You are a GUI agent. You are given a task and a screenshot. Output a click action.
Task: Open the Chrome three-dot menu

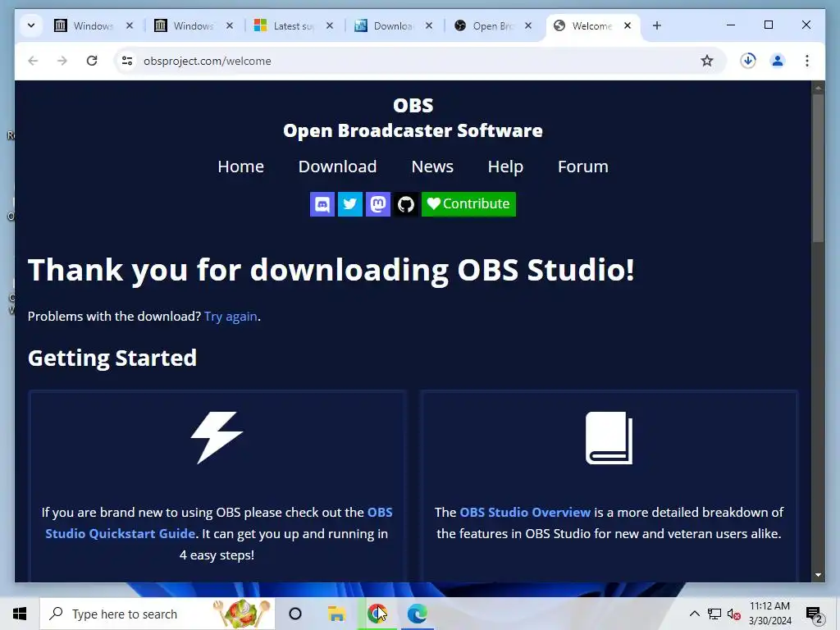pos(807,61)
